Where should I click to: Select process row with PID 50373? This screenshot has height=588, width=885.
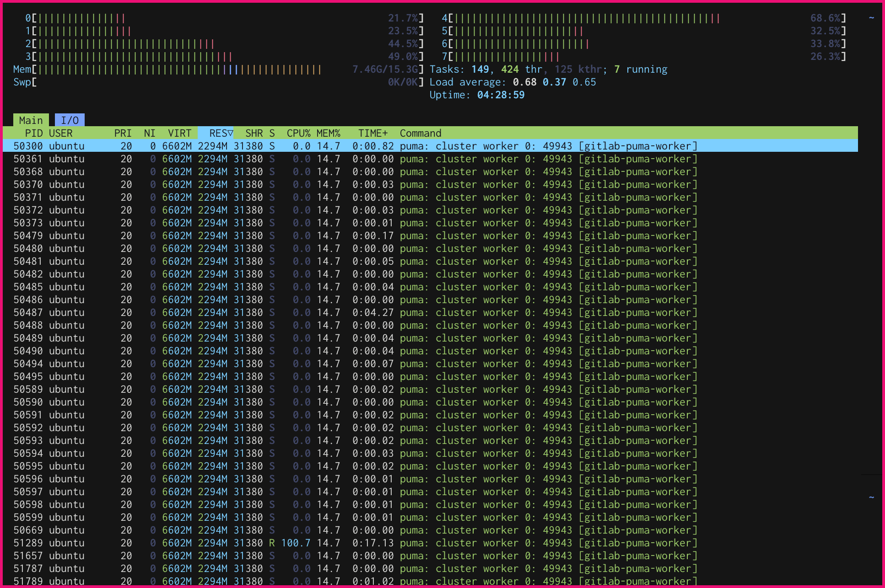pos(430,223)
